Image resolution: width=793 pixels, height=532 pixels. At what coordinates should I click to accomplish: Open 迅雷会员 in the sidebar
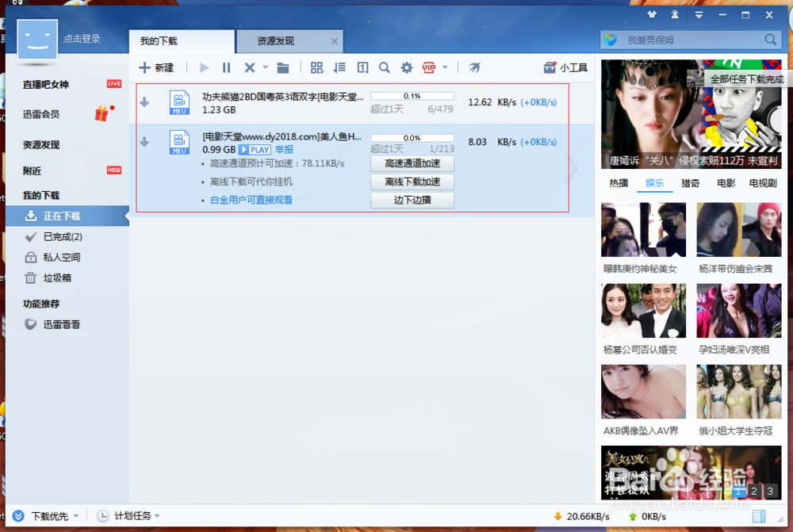pos(41,114)
